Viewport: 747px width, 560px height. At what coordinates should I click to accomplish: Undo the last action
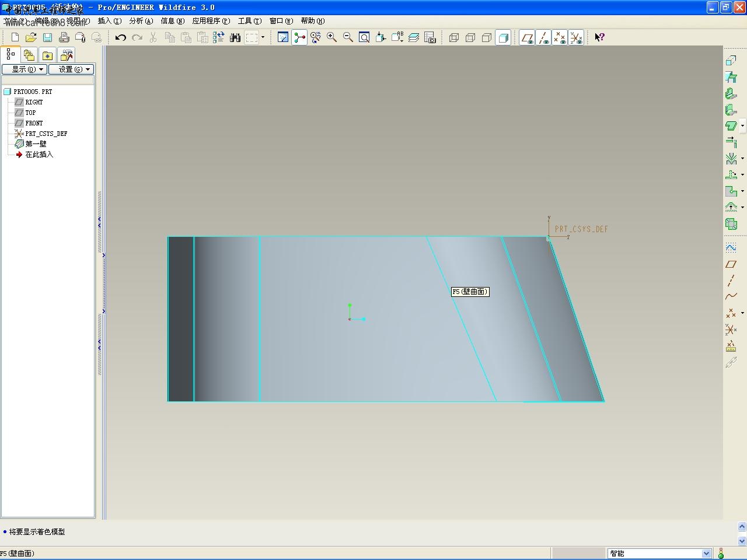(x=121, y=37)
